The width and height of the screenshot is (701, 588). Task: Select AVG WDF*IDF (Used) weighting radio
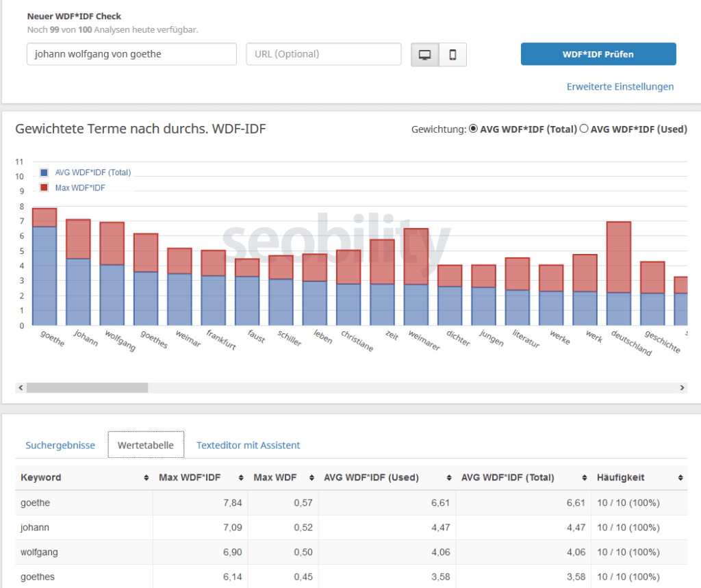(584, 129)
